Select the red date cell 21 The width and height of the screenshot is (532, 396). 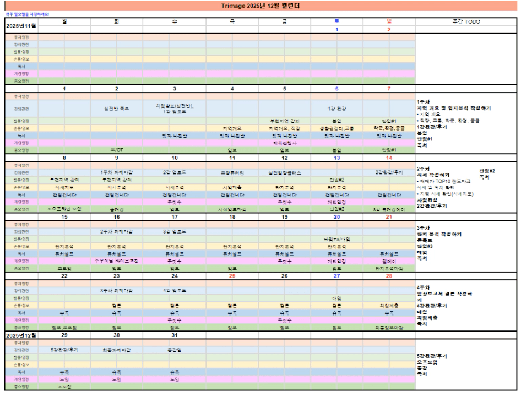tap(389, 217)
